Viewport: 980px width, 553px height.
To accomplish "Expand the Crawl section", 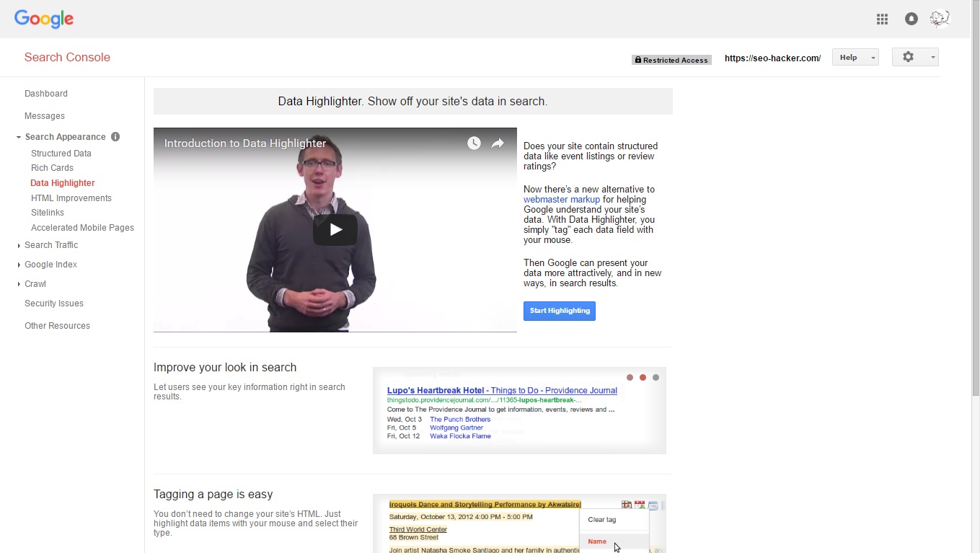I will pos(35,284).
